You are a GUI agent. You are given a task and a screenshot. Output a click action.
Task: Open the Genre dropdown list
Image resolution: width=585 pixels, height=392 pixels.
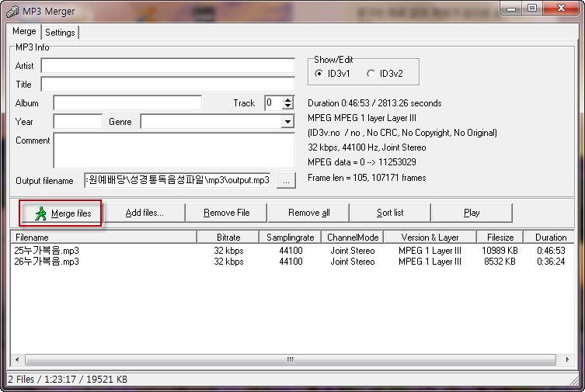pyautogui.click(x=287, y=122)
